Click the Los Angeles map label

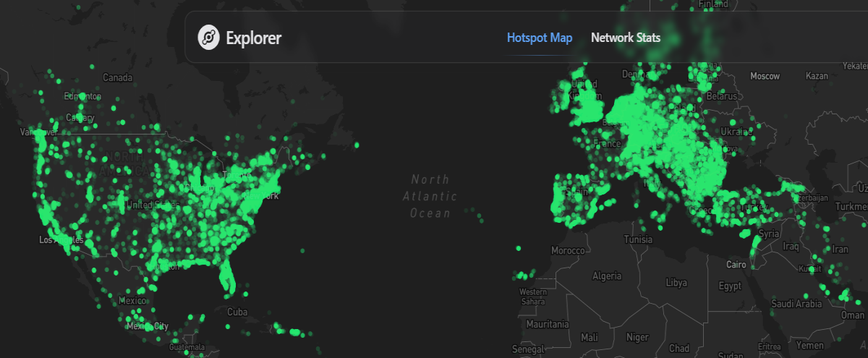[62, 239]
